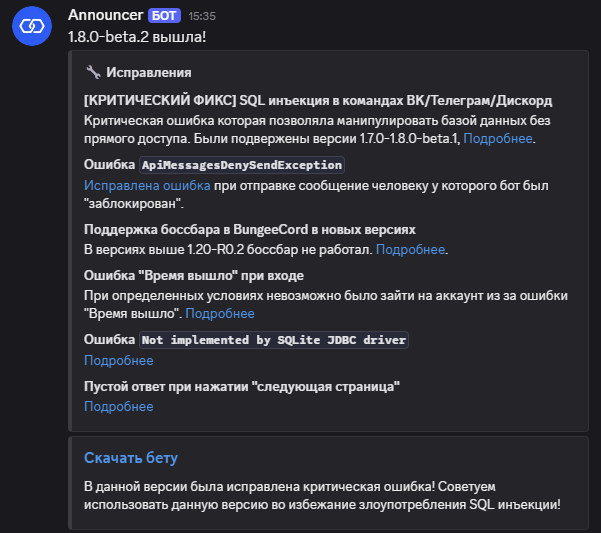Open Подробнее link for the SQL injection fix
This screenshot has width=601, height=533.
pos(498,138)
